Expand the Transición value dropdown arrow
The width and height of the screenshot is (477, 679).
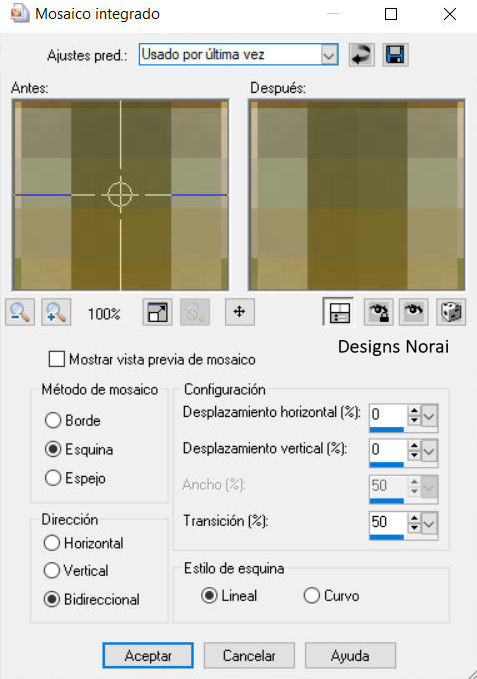(x=429, y=524)
